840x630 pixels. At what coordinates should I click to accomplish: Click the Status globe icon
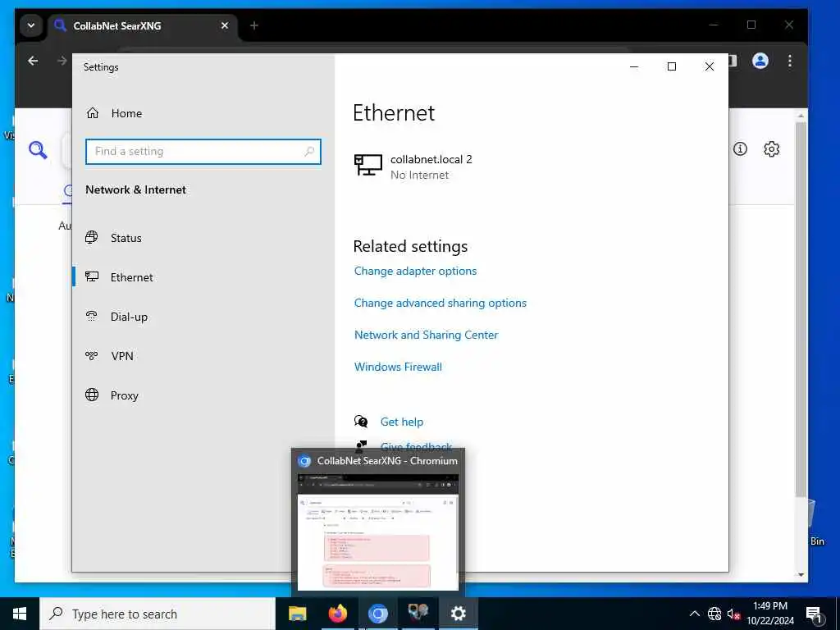point(92,237)
